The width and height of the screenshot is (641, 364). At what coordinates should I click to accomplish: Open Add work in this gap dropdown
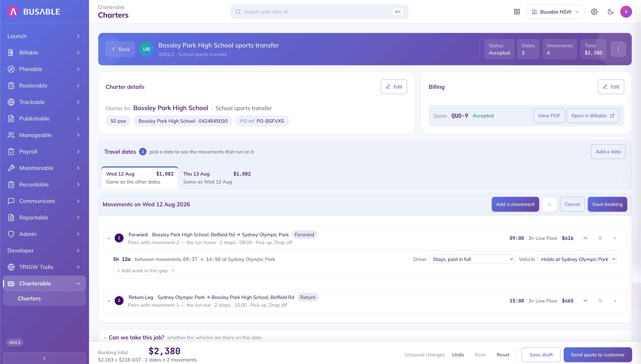(145, 271)
